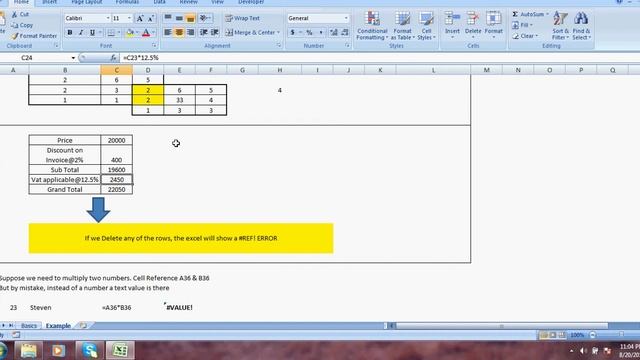
Task: Set Top Align for cell content
Action: (x=168, y=18)
